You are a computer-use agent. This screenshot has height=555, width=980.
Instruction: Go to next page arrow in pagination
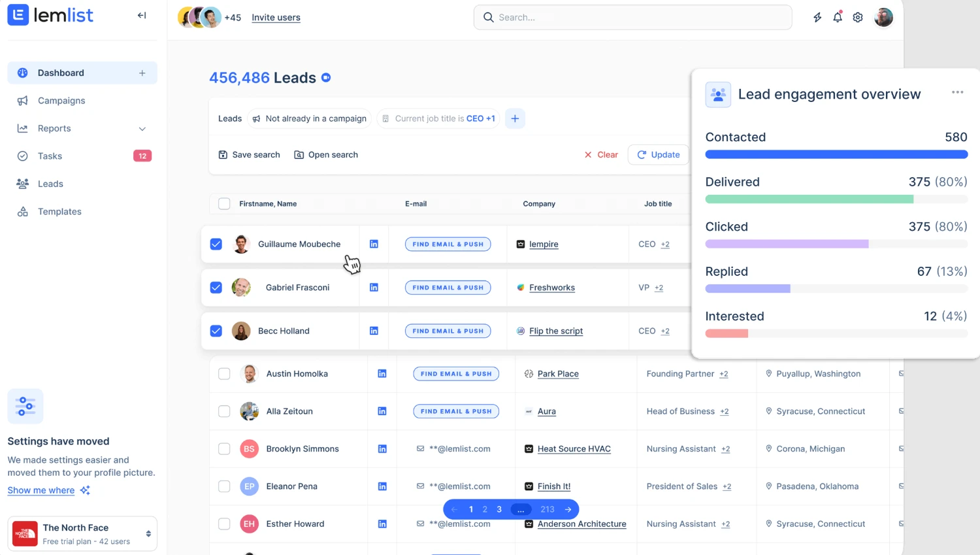(x=568, y=509)
